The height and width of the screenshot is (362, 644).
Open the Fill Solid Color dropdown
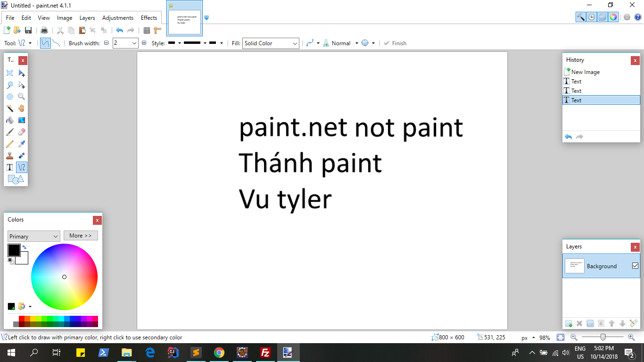click(271, 43)
